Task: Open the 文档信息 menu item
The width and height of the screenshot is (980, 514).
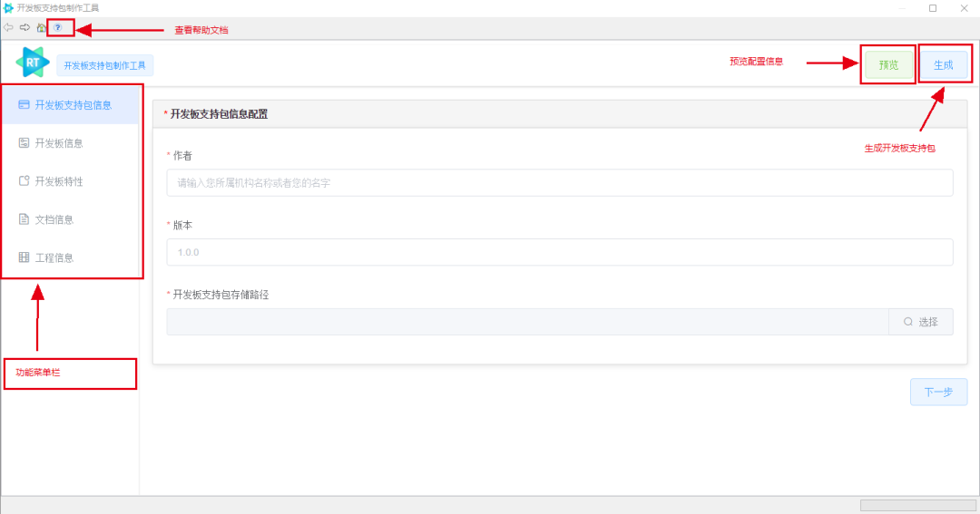Action: (70, 219)
